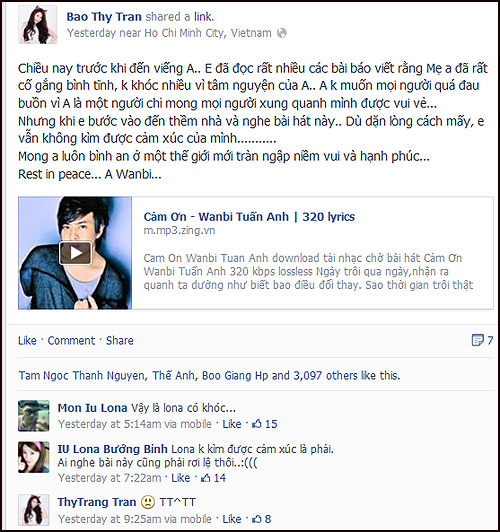Click Share link under the post
This screenshot has width=500, height=532.
[x=120, y=340]
